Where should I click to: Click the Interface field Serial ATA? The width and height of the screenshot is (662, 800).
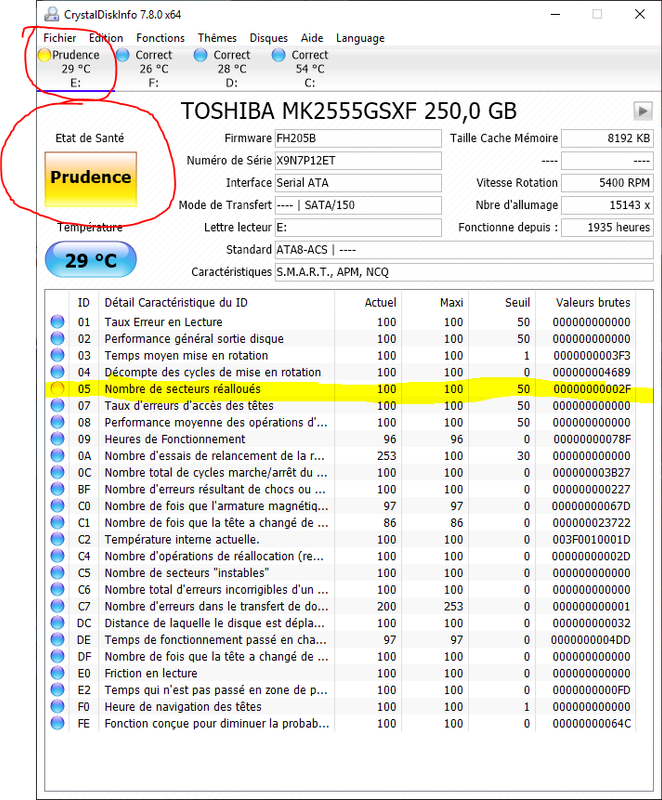click(358, 183)
